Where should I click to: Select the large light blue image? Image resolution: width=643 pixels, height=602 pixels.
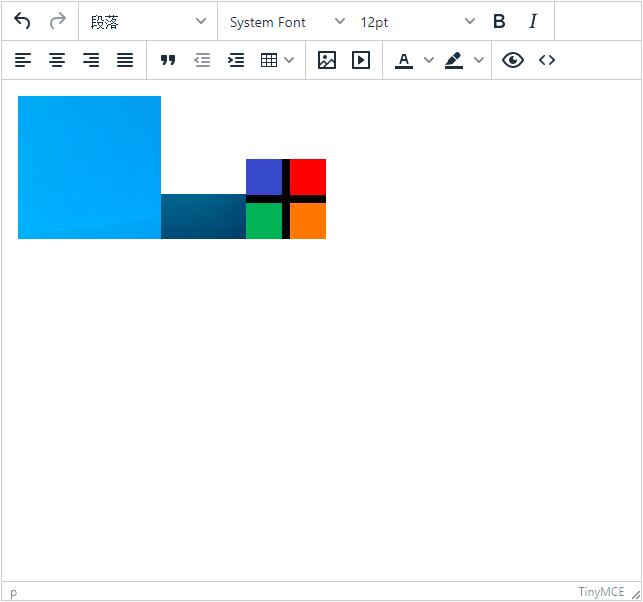(89, 167)
